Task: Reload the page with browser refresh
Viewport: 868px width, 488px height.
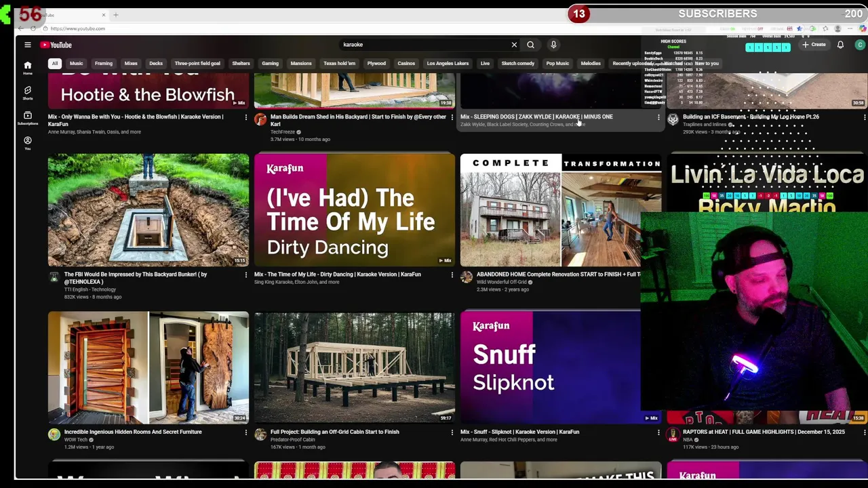Action: point(33,28)
